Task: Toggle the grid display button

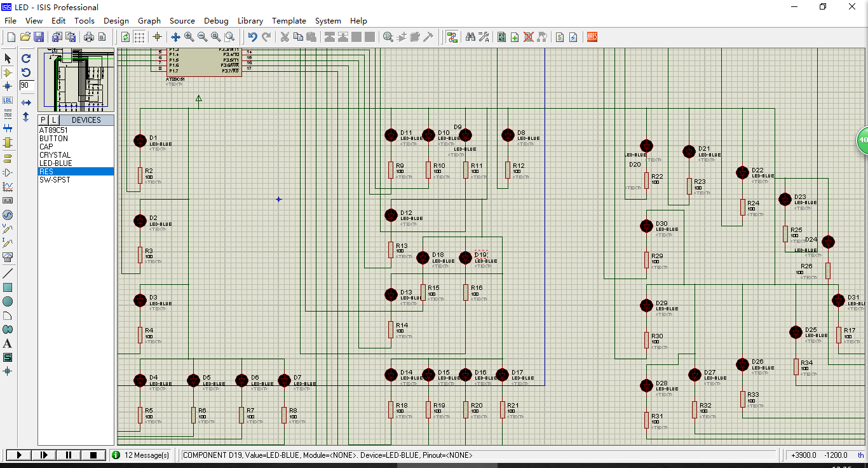Action: [x=139, y=37]
